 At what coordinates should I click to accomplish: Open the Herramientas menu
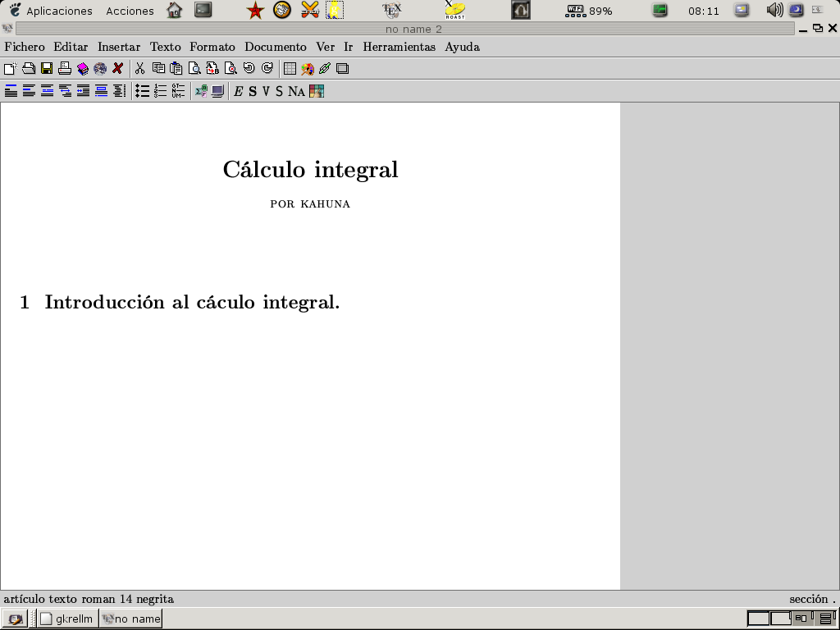pos(399,47)
